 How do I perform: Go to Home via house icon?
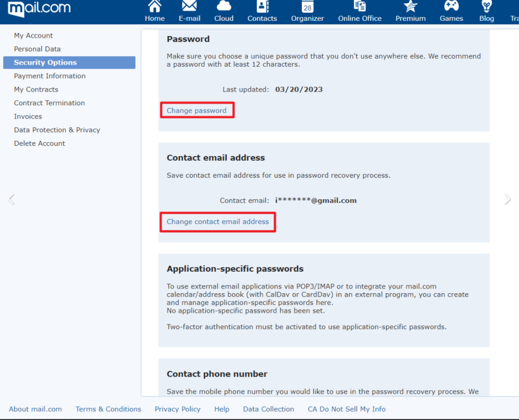tap(155, 6)
